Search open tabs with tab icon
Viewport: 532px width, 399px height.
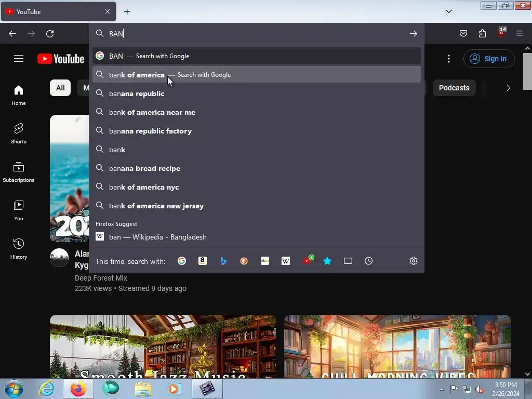click(x=348, y=261)
